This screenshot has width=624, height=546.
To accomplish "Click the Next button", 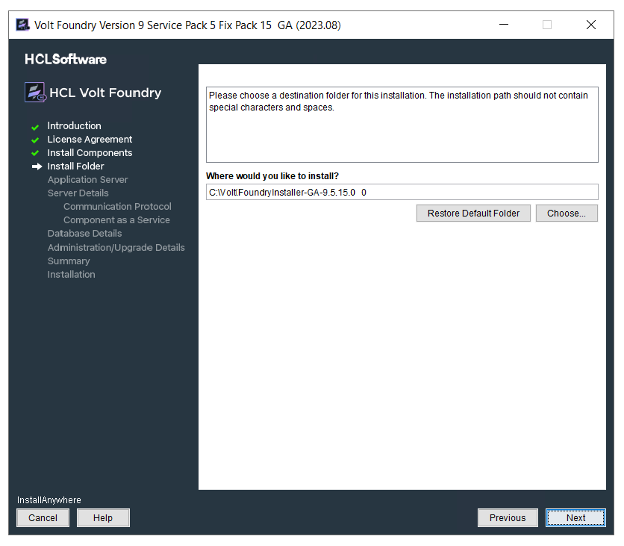I will (x=575, y=518).
